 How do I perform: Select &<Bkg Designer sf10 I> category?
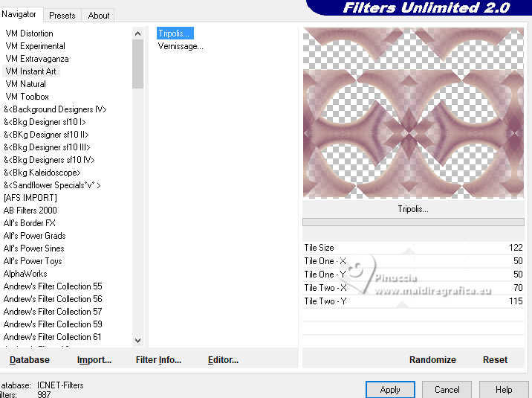[45, 122]
